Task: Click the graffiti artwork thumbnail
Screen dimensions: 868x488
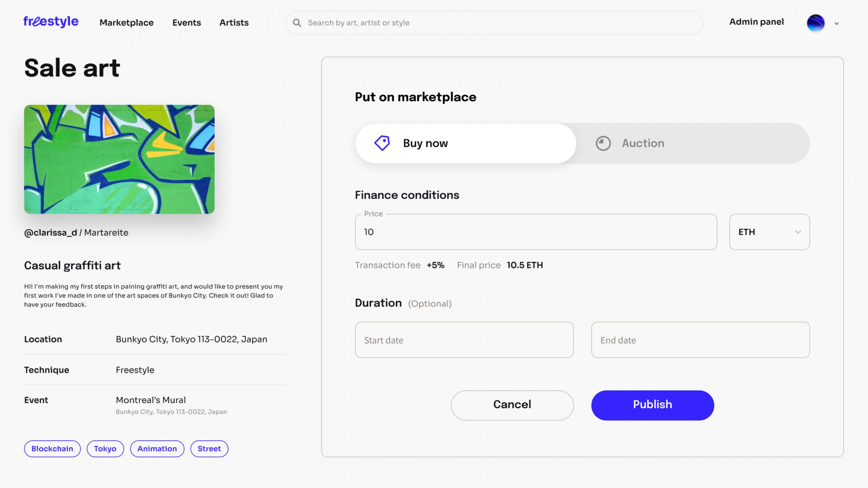Action: click(119, 159)
